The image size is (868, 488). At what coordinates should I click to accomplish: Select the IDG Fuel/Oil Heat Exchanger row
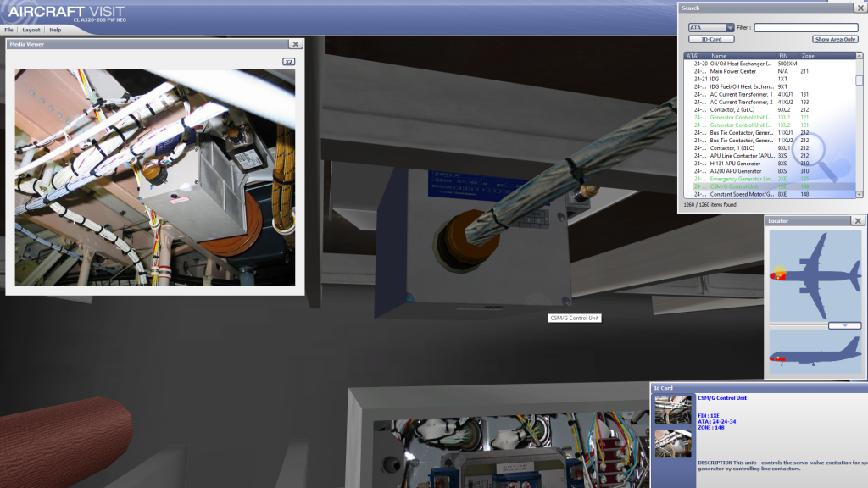770,87
